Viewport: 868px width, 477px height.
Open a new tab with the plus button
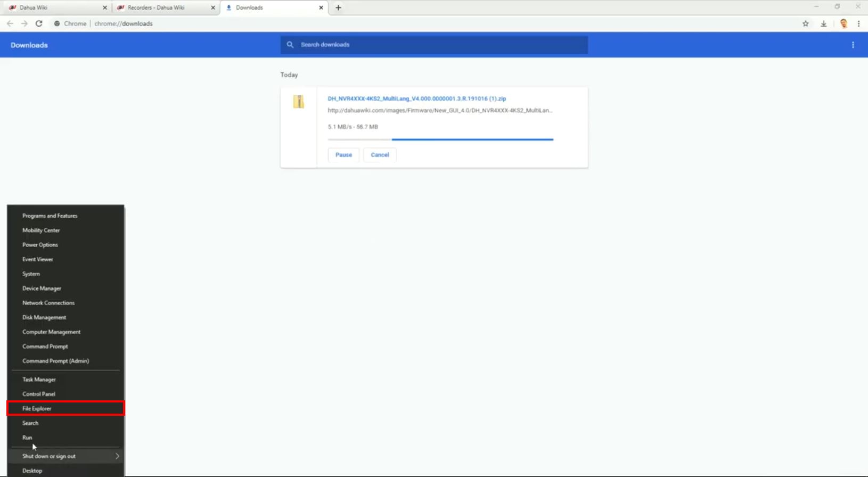pyautogui.click(x=338, y=7)
